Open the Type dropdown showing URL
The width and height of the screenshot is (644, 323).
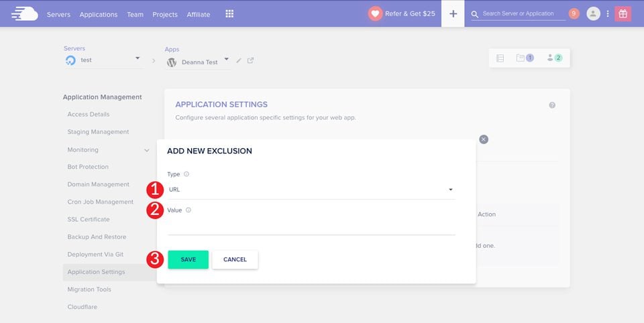(x=311, y=190)
